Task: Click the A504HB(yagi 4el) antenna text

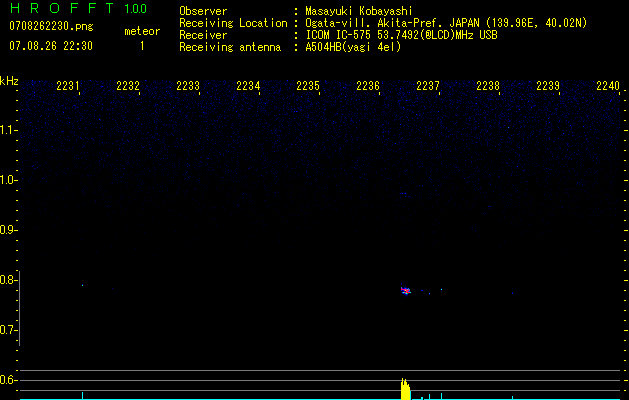Action: 353,47
